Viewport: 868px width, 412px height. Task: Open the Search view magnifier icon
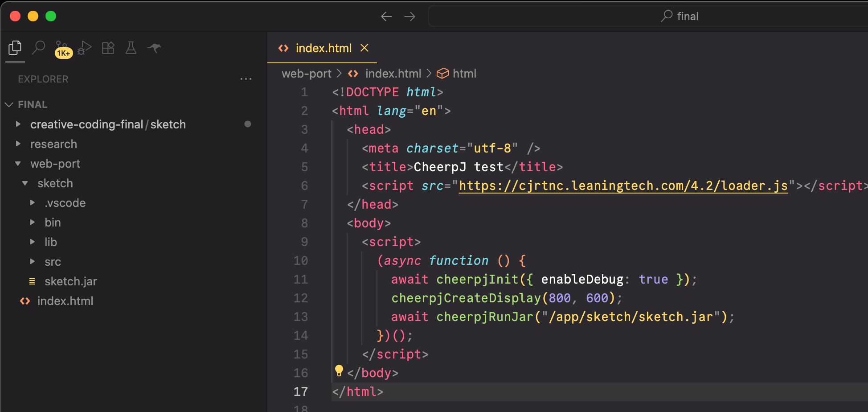coord(39,47)
